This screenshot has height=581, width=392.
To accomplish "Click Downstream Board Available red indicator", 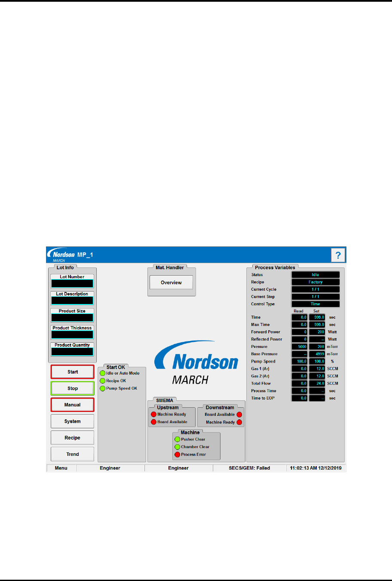I will click(x=239, y=415).
